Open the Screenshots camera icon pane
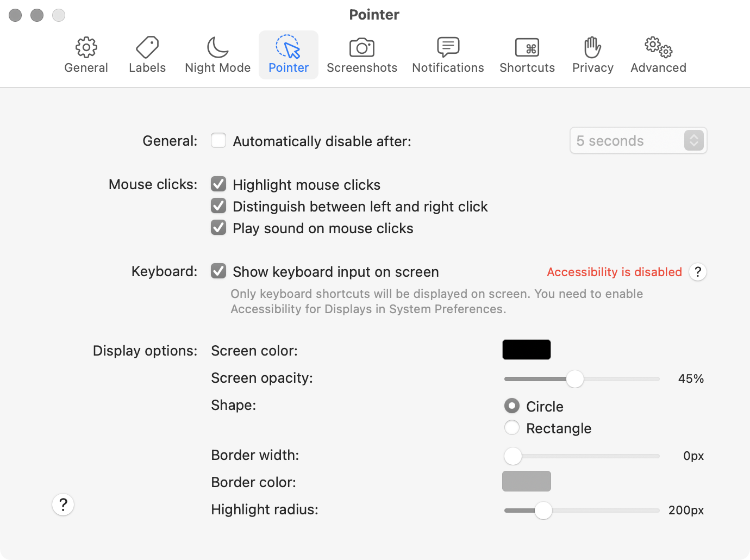 [362, 55]
